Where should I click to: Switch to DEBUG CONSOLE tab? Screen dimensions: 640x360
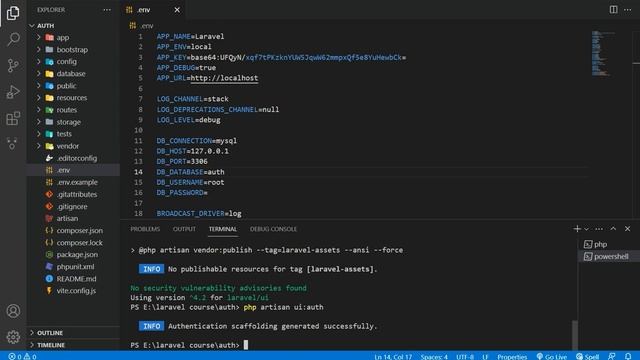pyautogui.click(x=273, y=229)
